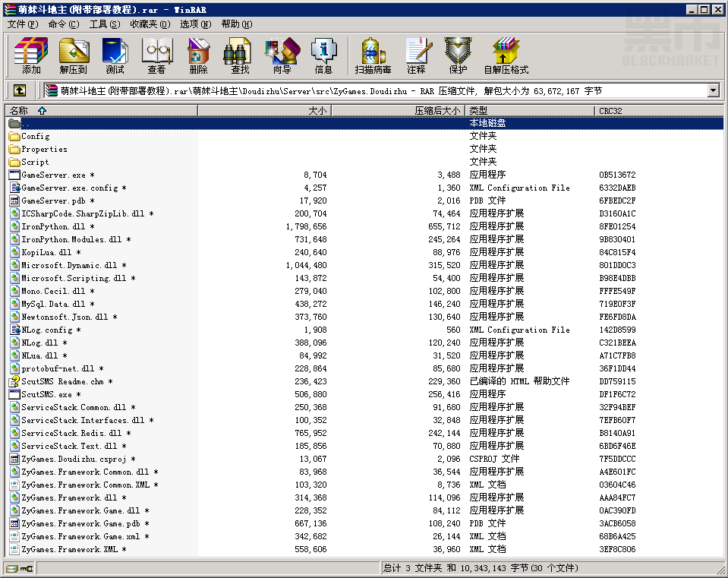Image resolution: width=728 pixels, height=578 pixels.
Task: Click the drive icon in status bar
Action: [12, 568]
